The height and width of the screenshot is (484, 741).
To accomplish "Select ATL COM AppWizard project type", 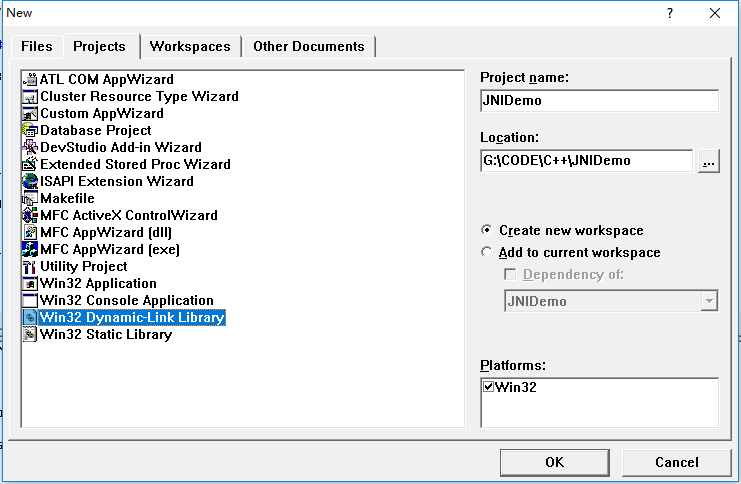I will tap(107, 79).
